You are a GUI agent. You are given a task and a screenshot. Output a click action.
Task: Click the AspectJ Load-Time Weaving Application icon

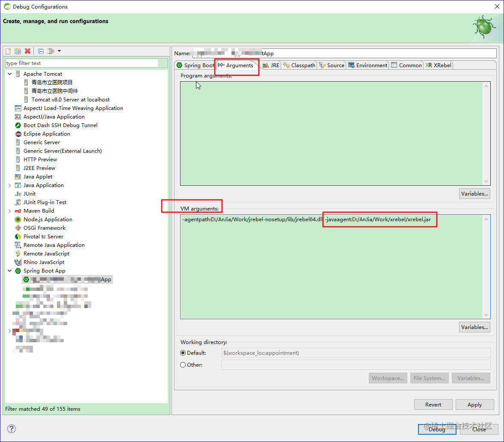point(18,108)
